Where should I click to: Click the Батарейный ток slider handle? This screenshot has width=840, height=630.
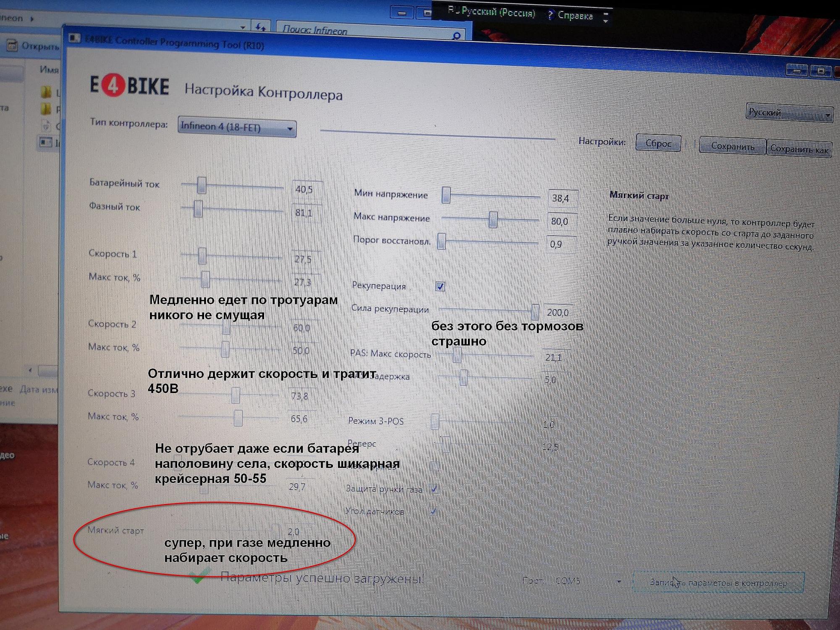click(202, 185)
